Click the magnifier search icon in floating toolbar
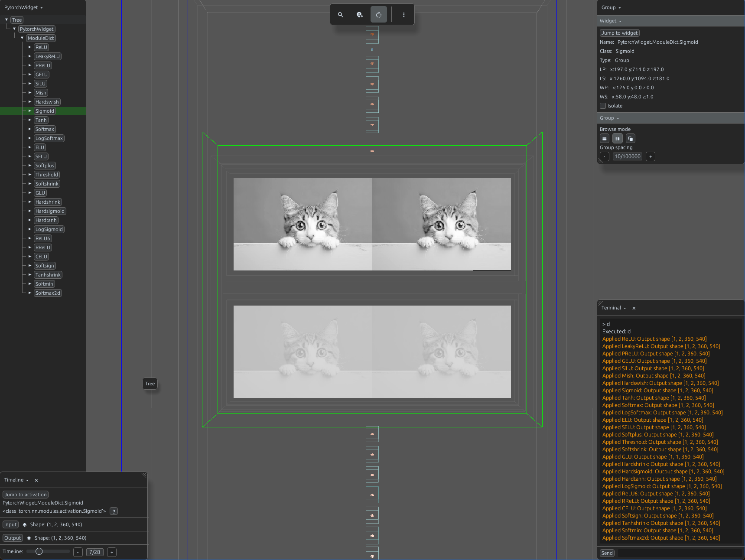The width and height of the screenshot is (745, 560). pos(341,15)
